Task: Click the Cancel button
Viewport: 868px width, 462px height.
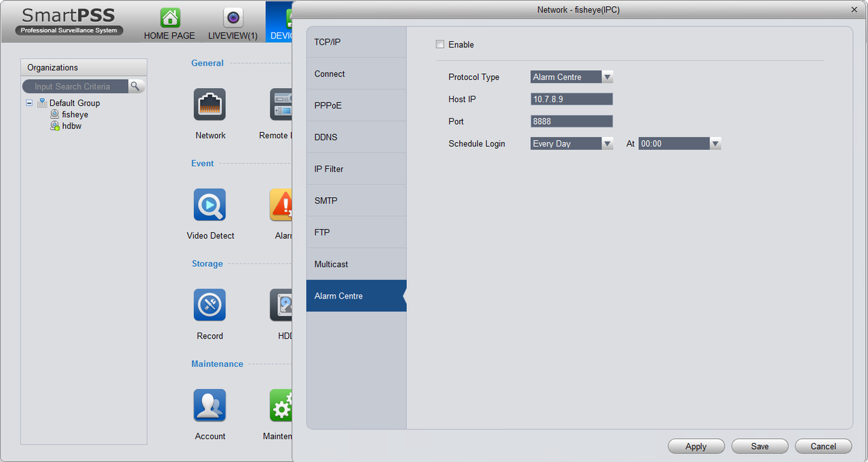Action: click(823, 446)
